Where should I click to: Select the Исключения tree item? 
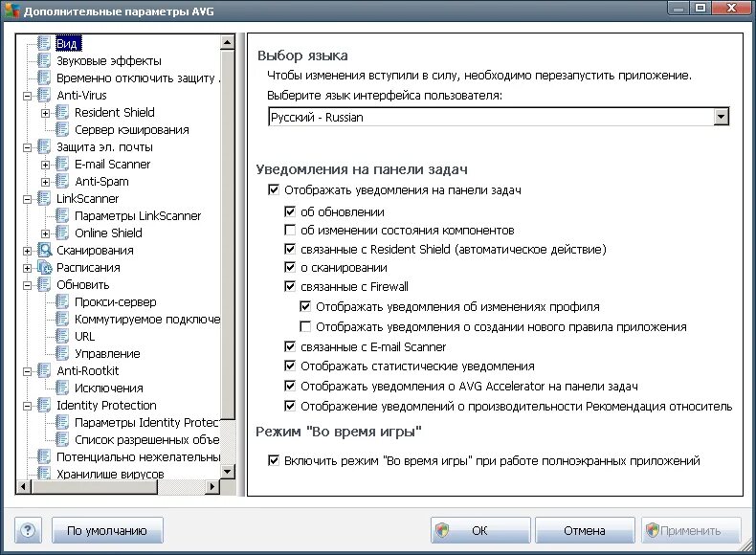[x=108, y=388]
